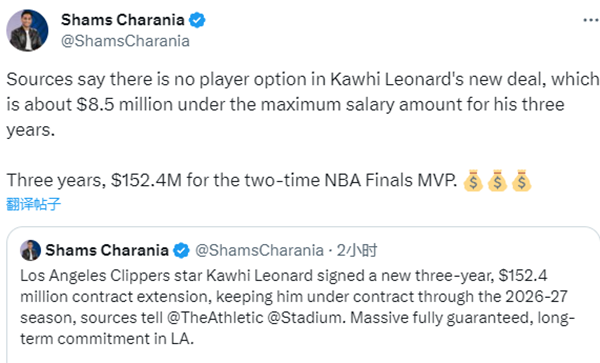
Task: Click the main tweet text about the player option
Action: (x=303, y=104)
